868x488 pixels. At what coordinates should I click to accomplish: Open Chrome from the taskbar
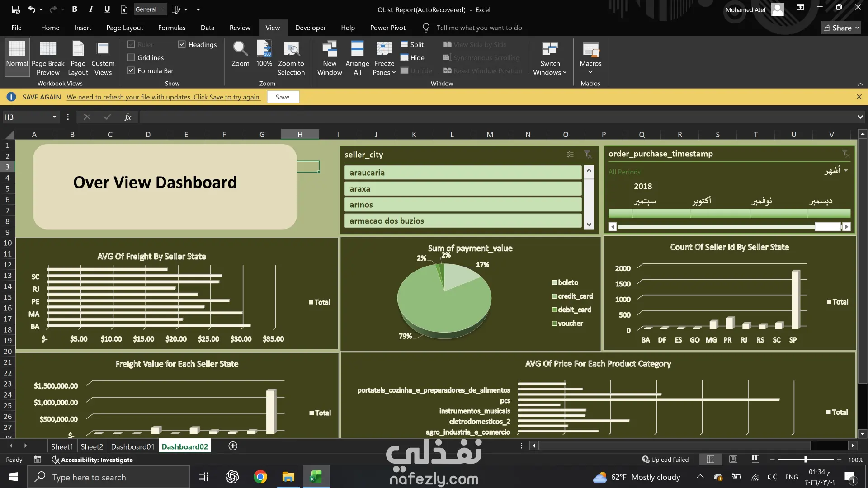tap(260, 477)
